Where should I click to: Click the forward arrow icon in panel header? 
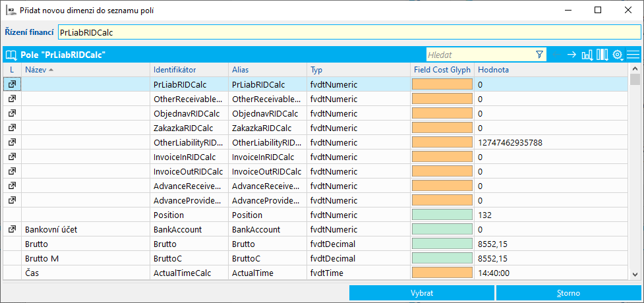[x=571, y=55]
